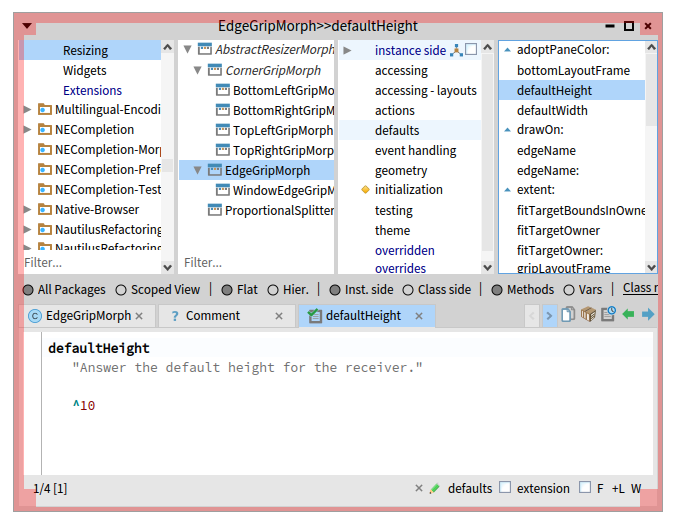Click the package icon of NECompletion
The image size is (674, 527).
coord(45,129)
